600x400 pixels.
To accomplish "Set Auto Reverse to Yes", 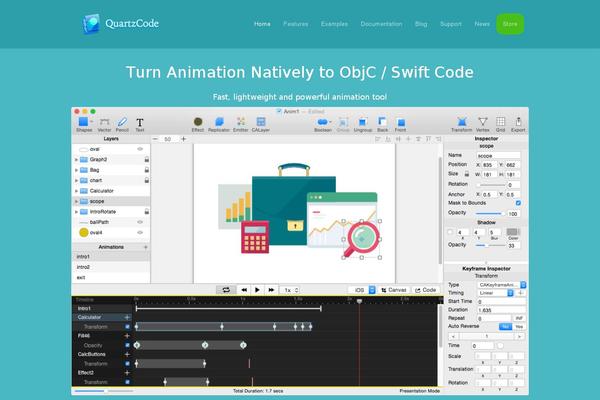I will pyautogui.click(x=519, y=327).
